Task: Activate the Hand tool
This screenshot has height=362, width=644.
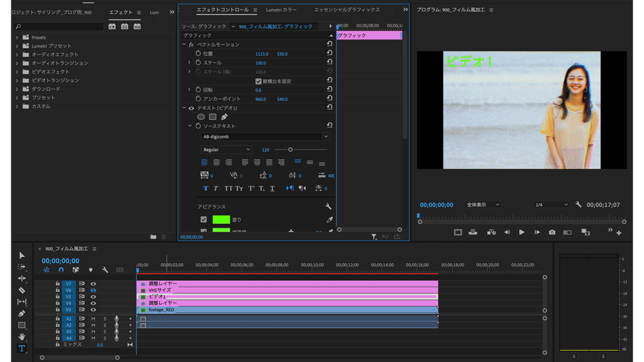Action: 22,337
